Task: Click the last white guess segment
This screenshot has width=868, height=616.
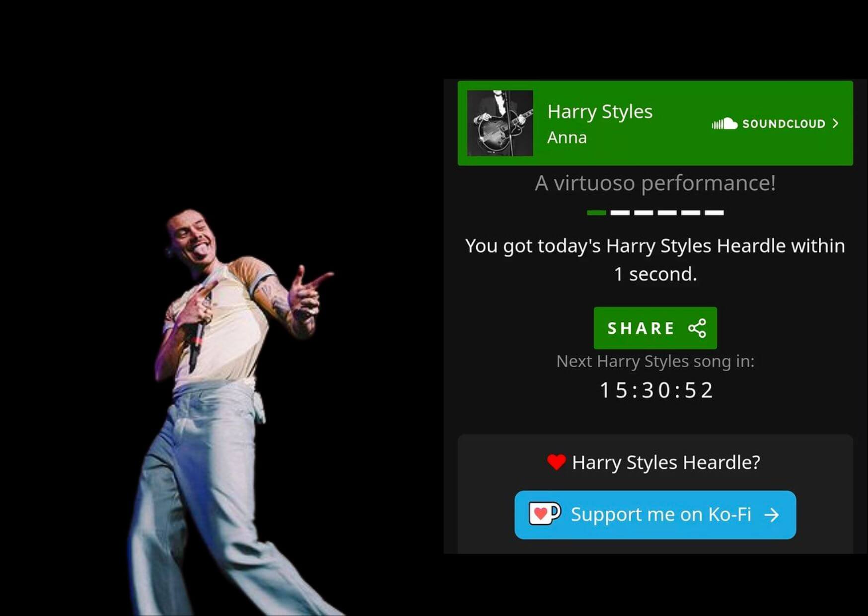Action: tap(714, 213)
